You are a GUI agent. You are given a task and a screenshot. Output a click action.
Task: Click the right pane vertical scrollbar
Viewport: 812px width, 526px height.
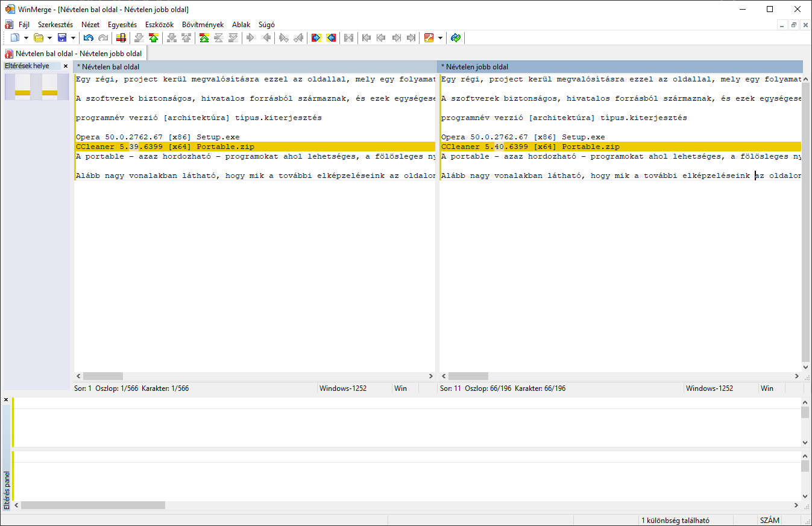[806, 222]
